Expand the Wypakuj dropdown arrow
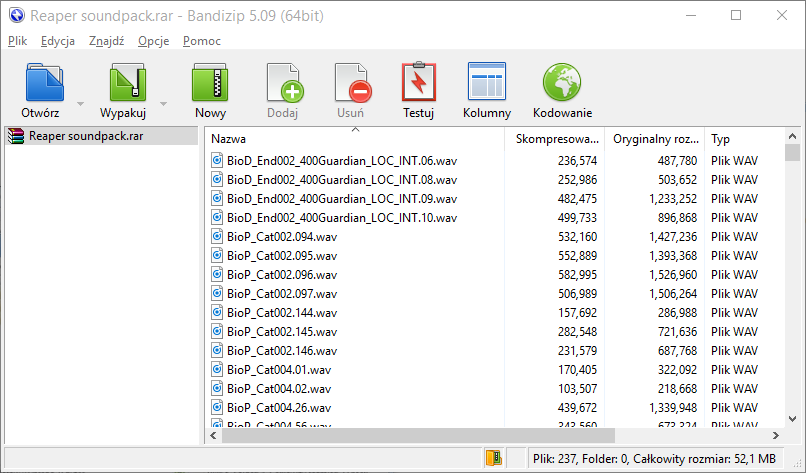 coord(163,104)
